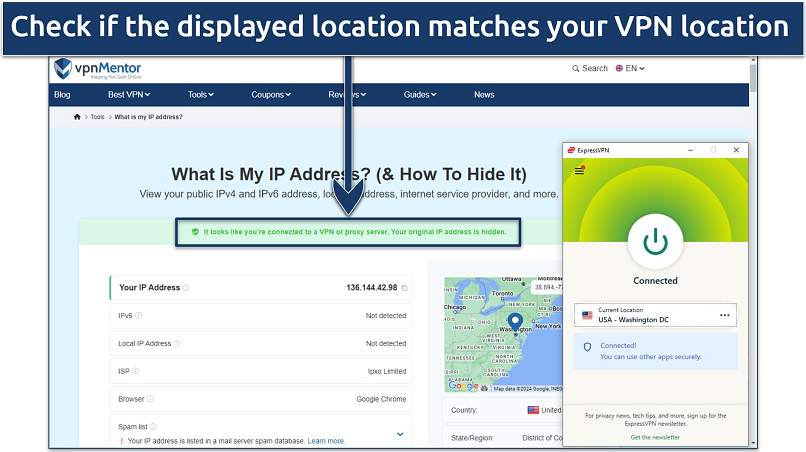
Task: Click the What is my IP address breadcrumb
Action: (x=148, y=117)
